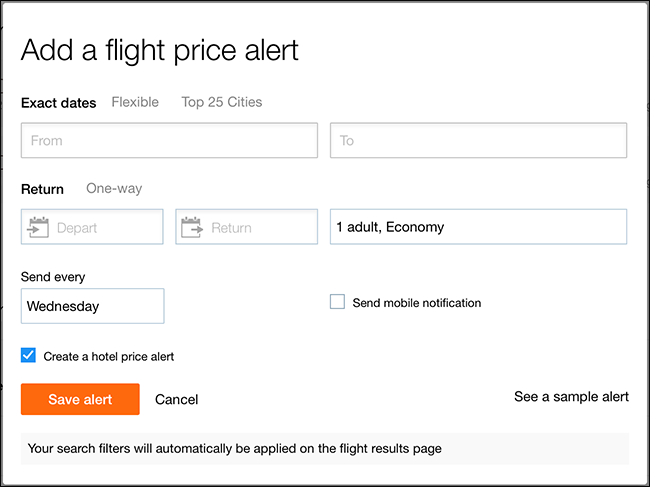Choose the Return trip option
Screen dimensions: 650x487
(42, 188)
